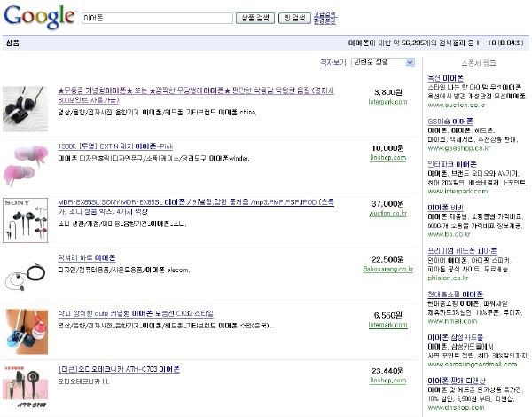
Task: Open the product title priced 22,500원
Action: tap(87, 257)
